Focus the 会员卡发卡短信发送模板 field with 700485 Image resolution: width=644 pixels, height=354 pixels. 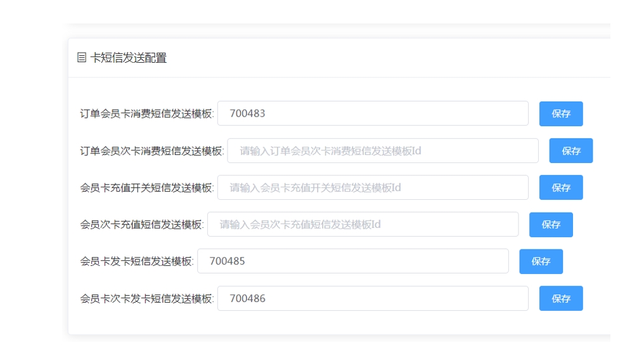point(352,261)
